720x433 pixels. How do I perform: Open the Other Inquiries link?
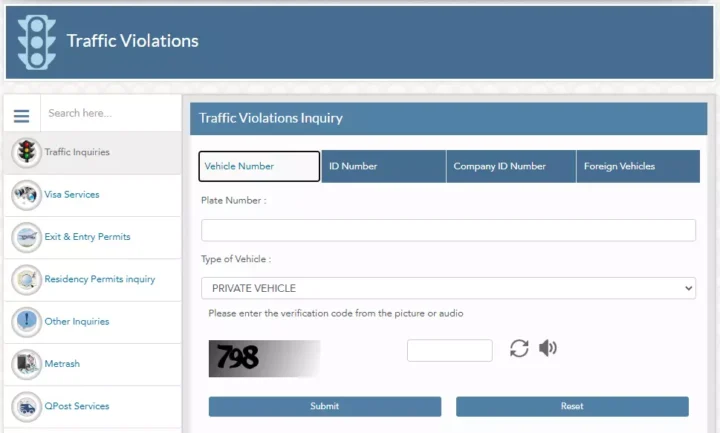pos(77,321)
